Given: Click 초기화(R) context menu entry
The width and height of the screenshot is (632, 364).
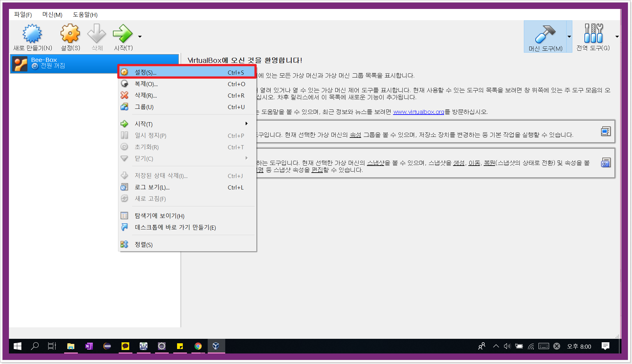Looking at the screenshot, I should pyautogui.click(x=187, y=147).
